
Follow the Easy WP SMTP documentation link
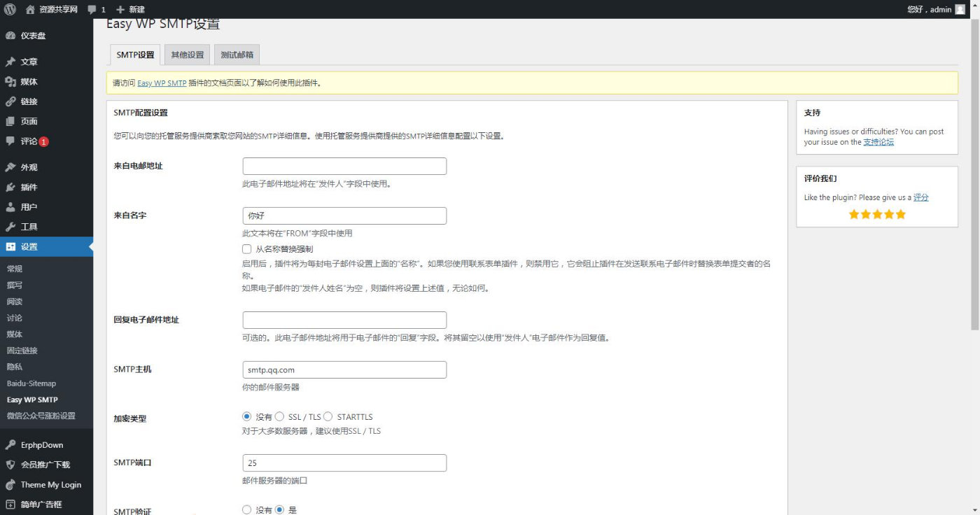click(162, 83)
